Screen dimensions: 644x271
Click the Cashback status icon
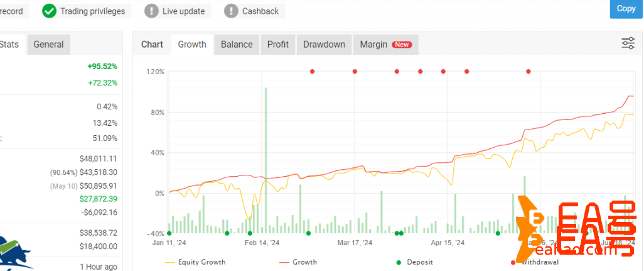coord(231,11)
